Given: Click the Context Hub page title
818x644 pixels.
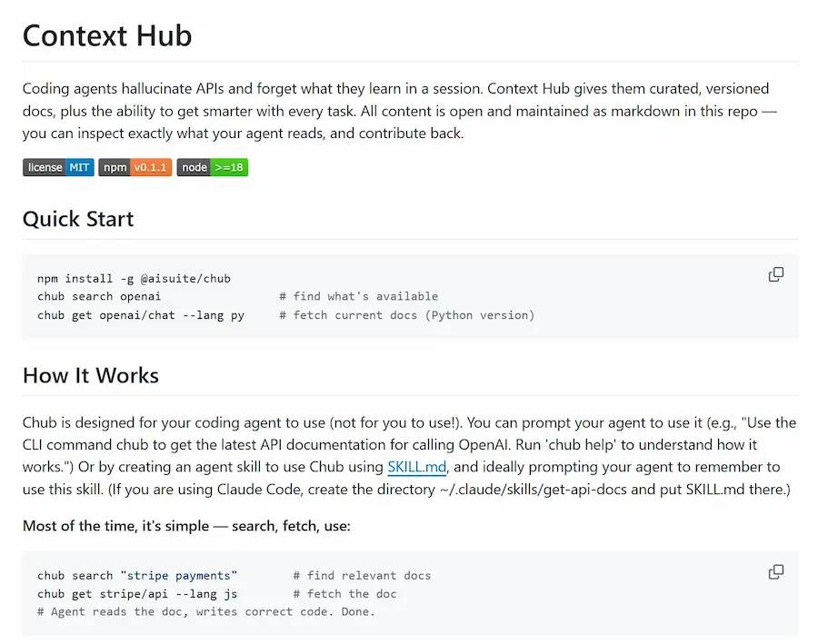Looking at the screenshot, I should point(107,35).
